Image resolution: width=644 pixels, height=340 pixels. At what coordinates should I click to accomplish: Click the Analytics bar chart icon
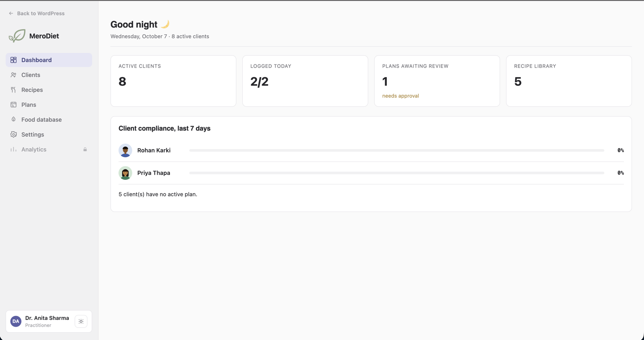point(14,149)
